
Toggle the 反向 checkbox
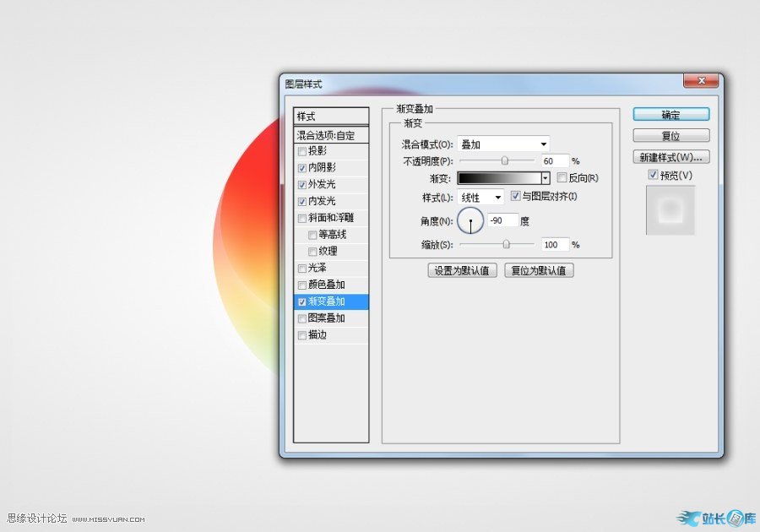point(562,178)
